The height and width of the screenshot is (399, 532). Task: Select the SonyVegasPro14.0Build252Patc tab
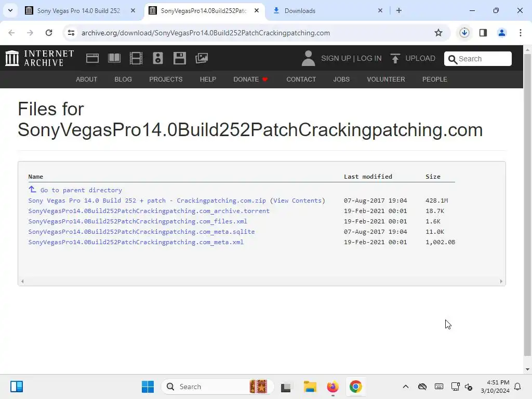[x=204, y=10]
